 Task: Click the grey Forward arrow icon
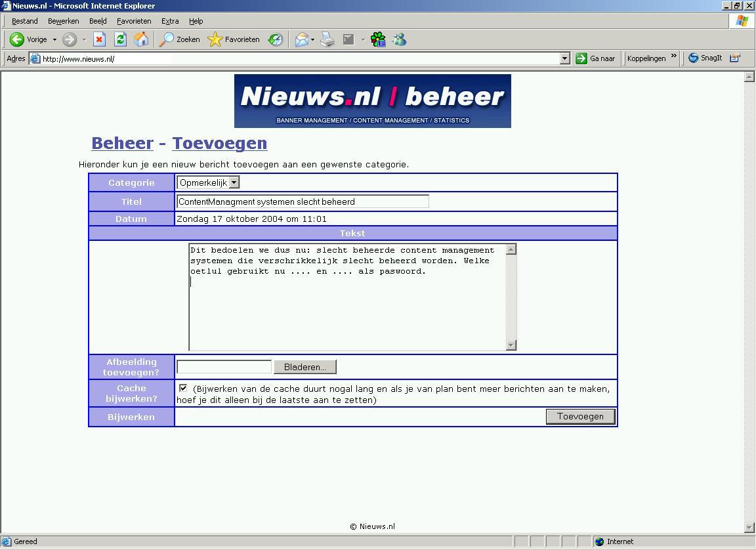point(70,39)
